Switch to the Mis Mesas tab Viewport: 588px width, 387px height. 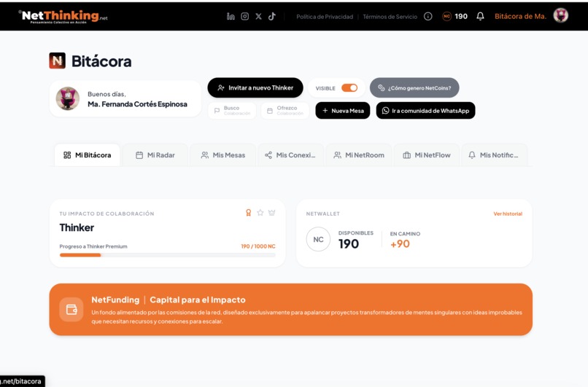pyautogui.click(x=223, y=155)
